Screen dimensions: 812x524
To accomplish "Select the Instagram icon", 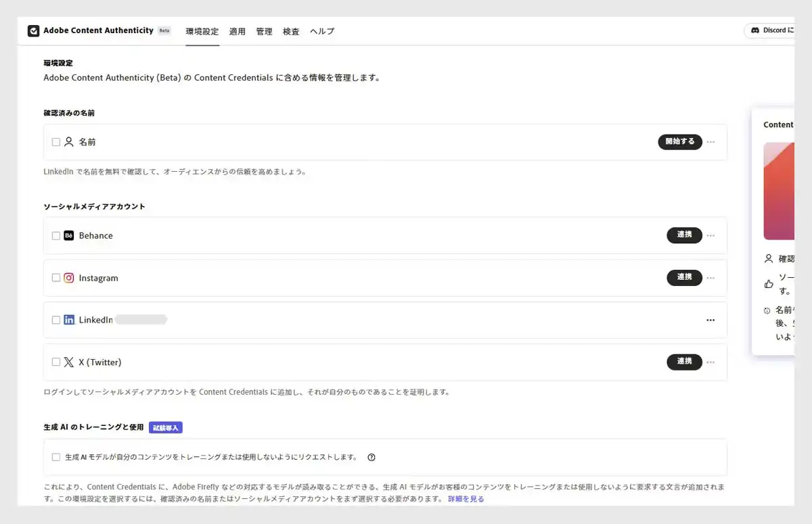I will tap(69, 278).
